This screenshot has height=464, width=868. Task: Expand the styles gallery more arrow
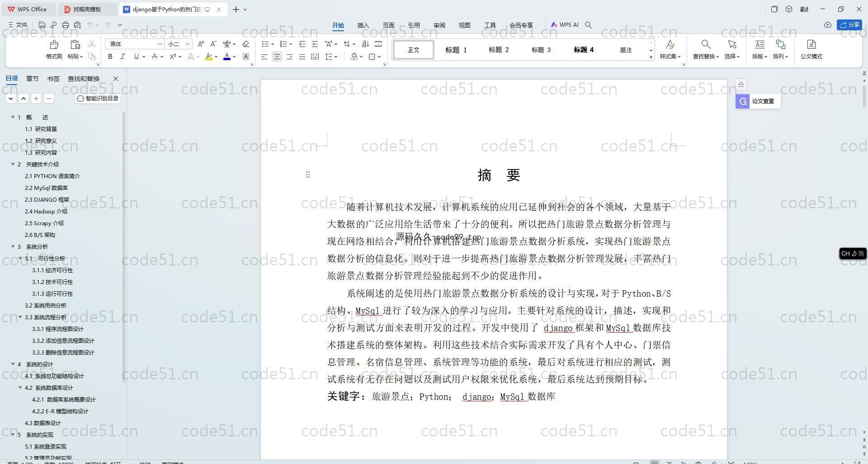point(651,57)
